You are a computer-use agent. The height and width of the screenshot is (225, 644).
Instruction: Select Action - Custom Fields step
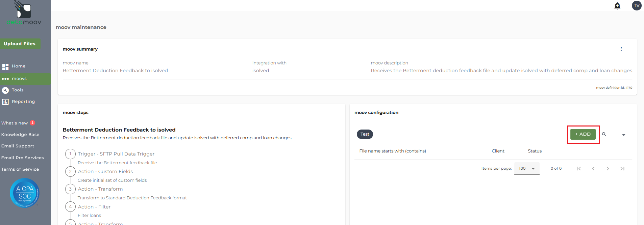point(105,171)
